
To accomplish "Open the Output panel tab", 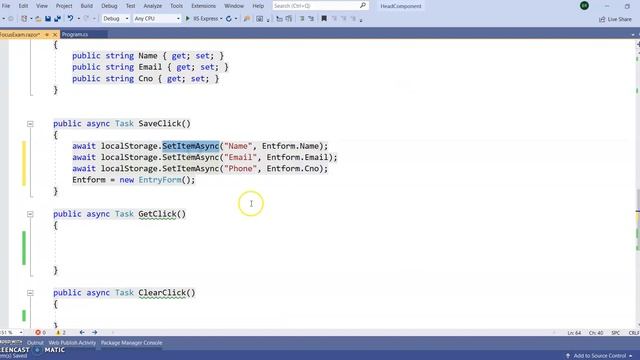I will [x=35, y=343].
